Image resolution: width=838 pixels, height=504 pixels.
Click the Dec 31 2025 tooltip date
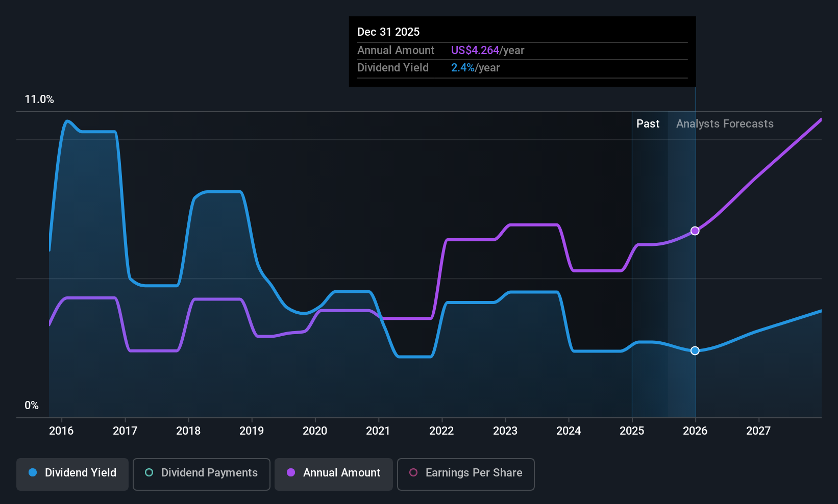coord(388,32)
